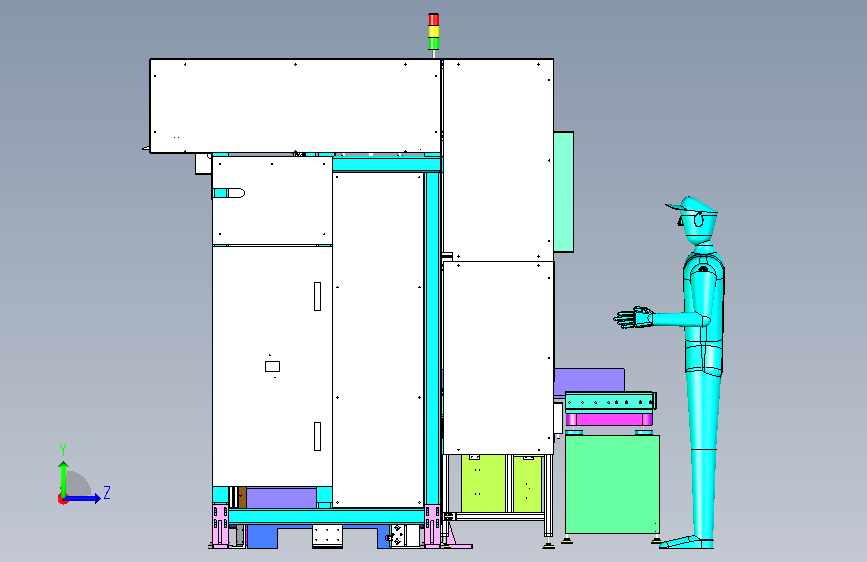Select the yellow light of the signal tower
Image resolution: width=867 pixels, height=562 pixels.
click(434, 31)
